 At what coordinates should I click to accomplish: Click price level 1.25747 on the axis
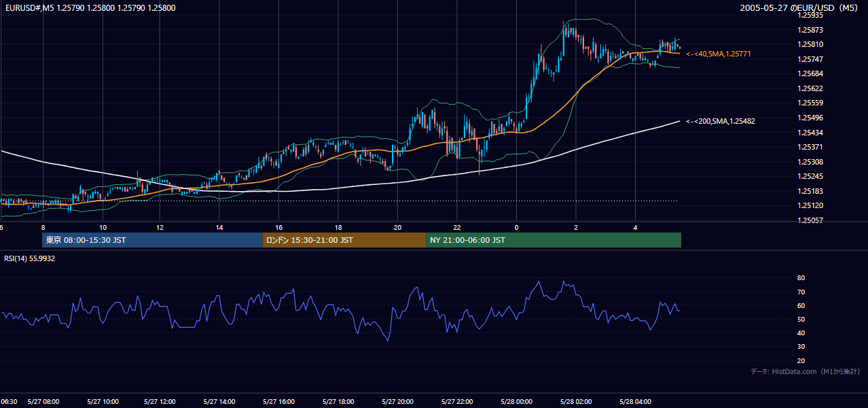coord(811,59)
